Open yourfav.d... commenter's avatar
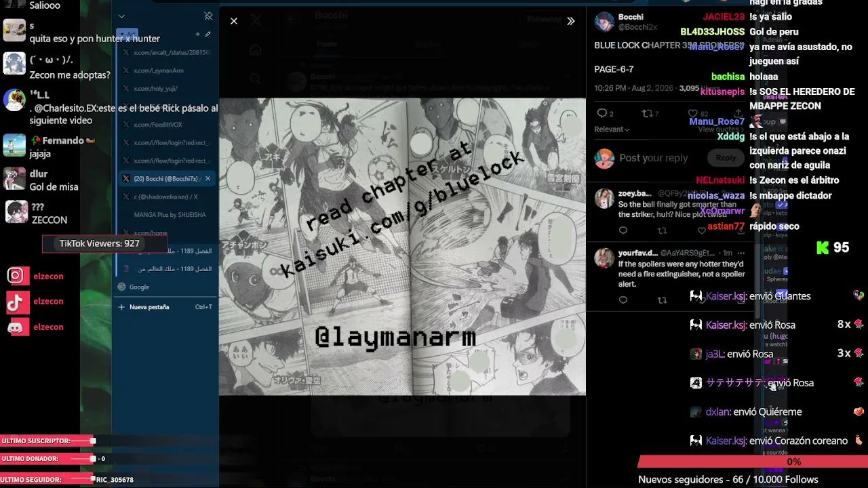 pyautogui.click(x=604, y=258)
